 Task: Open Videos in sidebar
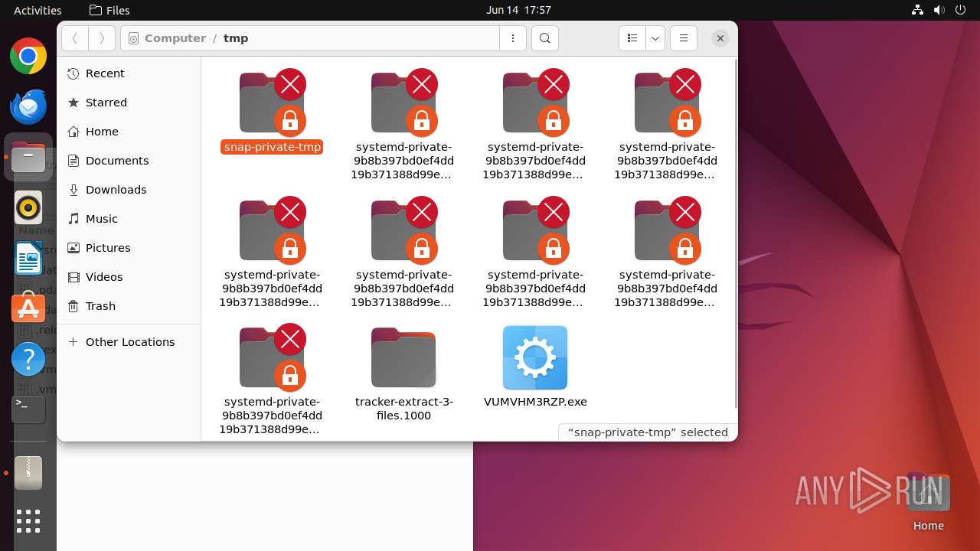pos(129,277)
